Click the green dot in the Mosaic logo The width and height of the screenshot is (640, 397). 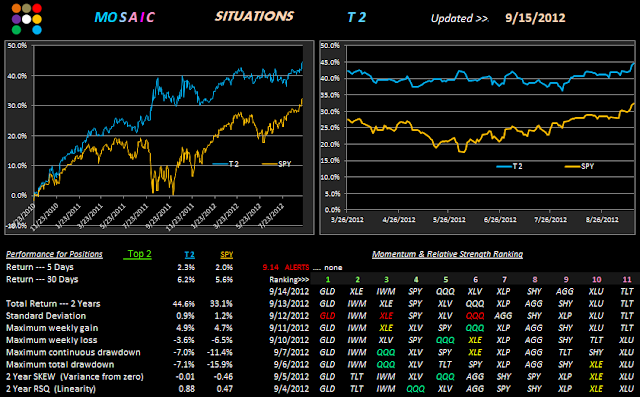pos(16,30)
